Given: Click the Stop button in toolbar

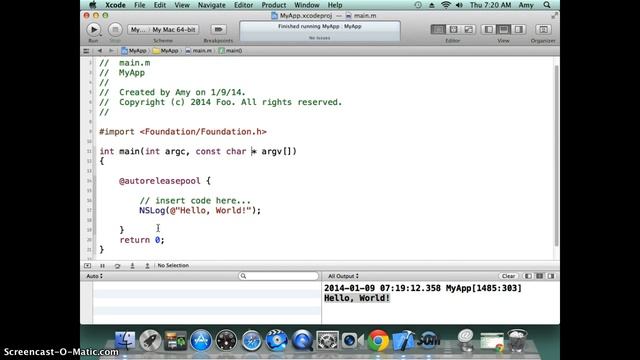Looking at the screenshot, I should coord(115,29).
